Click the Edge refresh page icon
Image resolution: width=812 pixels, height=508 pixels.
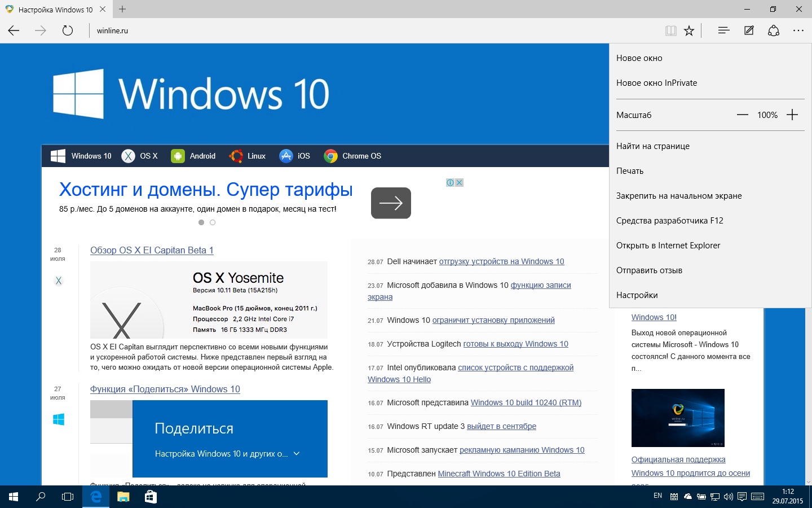point(68,30)
